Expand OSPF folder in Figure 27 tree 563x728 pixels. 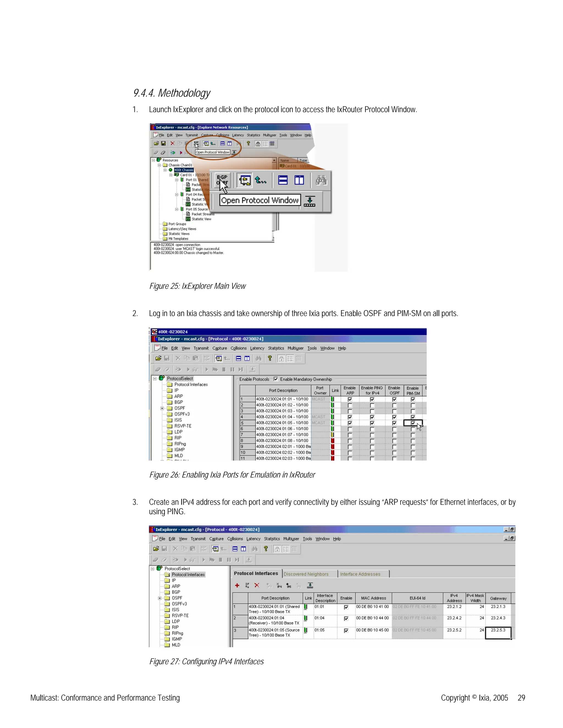pos(160,598)
